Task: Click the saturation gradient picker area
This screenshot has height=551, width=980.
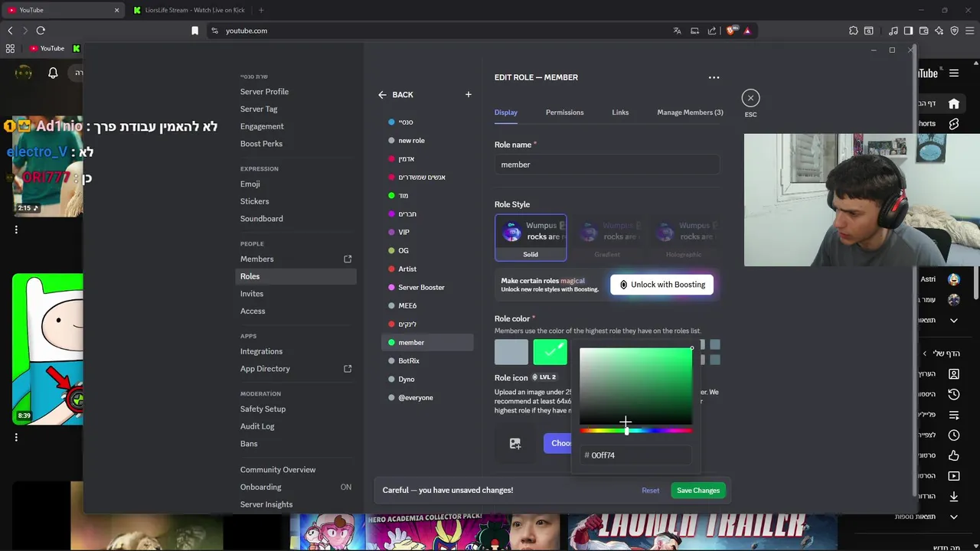Action: coord(635,386)
